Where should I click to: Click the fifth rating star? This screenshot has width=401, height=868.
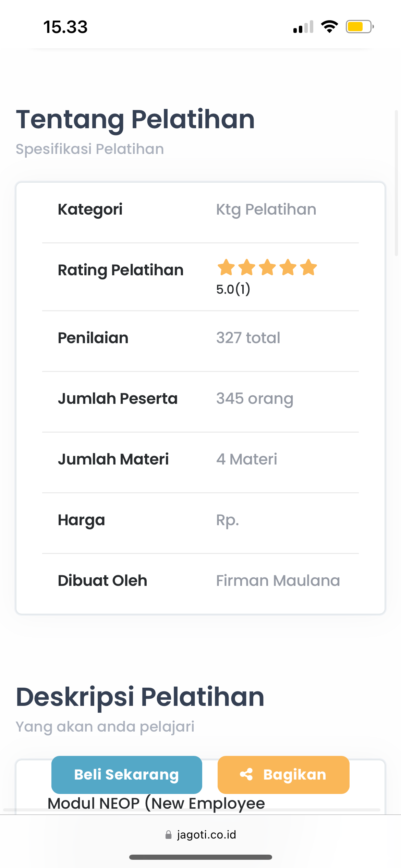click(x=309, y=267)
